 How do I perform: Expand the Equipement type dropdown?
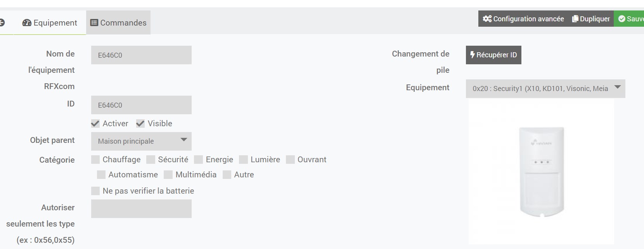point(545,89)
